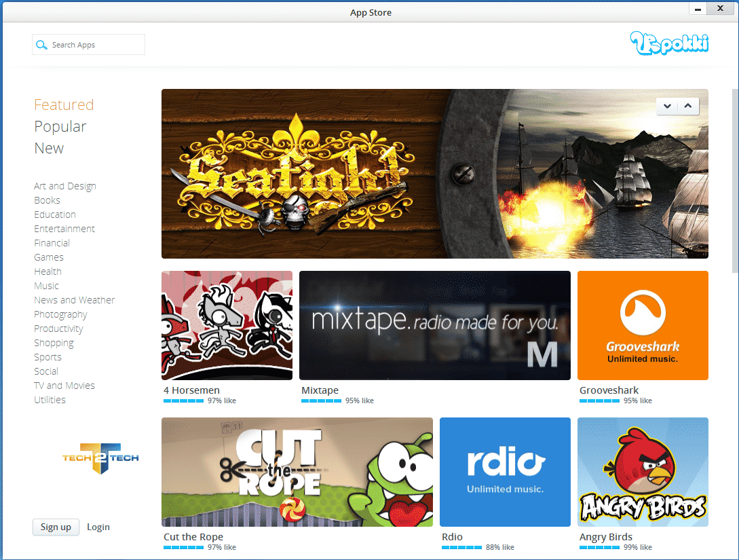This screenshot has height=560, width=739.
Task: Open the Mixtape radio banner
Action: (x=434, y=325)
